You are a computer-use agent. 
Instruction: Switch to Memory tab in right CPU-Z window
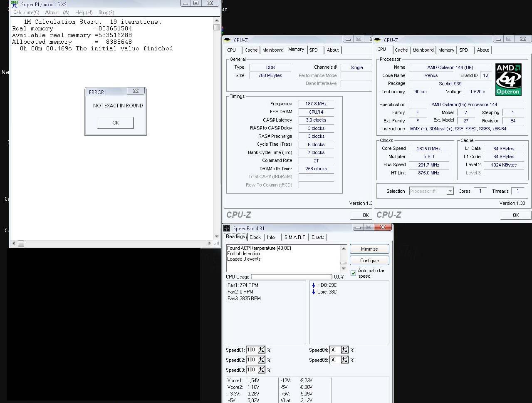[x=446, y=50]
